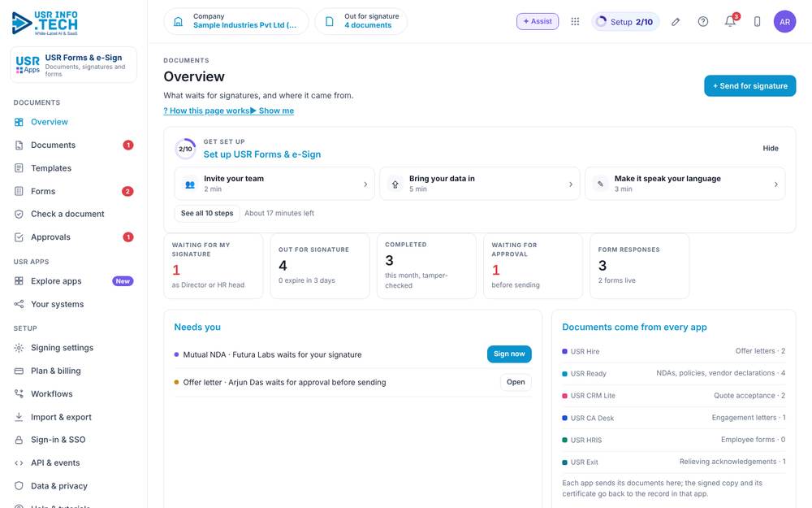812x508 pixels.
Task: Click the Data & privacy shield icon
Action: pos(19,486)
